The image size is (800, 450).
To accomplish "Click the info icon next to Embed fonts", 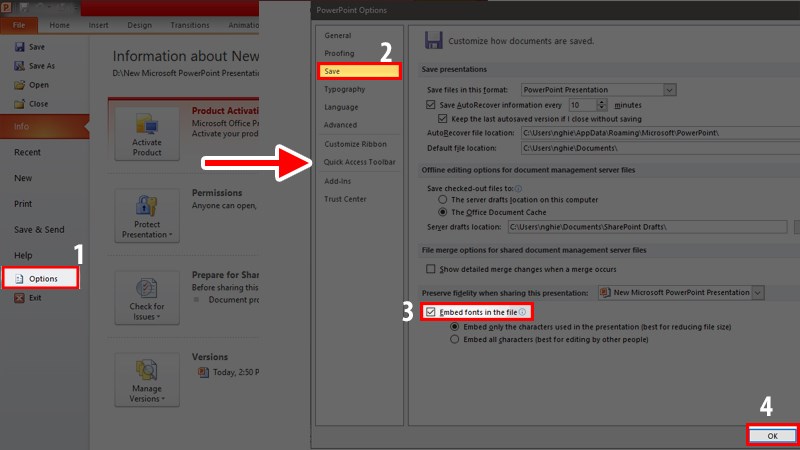I will (x=522, y=312).
